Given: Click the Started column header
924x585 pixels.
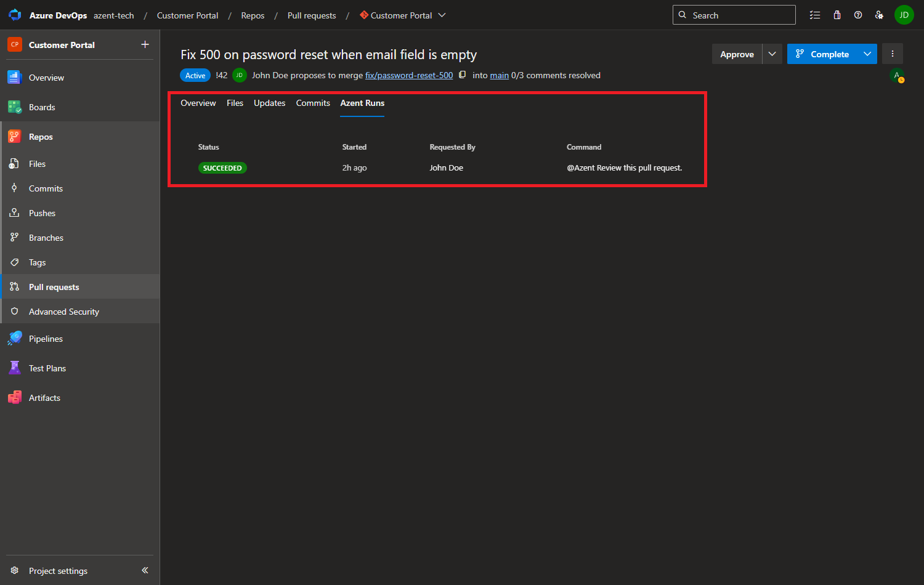Looking at the screenshot, I should (x=354, y=147).
